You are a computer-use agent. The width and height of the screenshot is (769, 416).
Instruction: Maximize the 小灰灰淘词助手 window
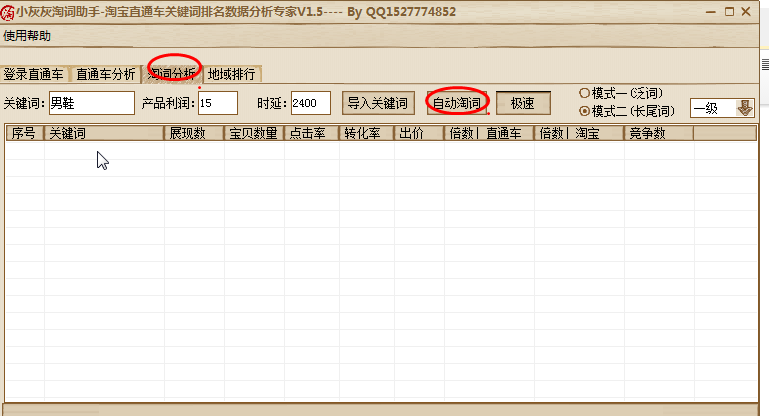coord(729,12)
